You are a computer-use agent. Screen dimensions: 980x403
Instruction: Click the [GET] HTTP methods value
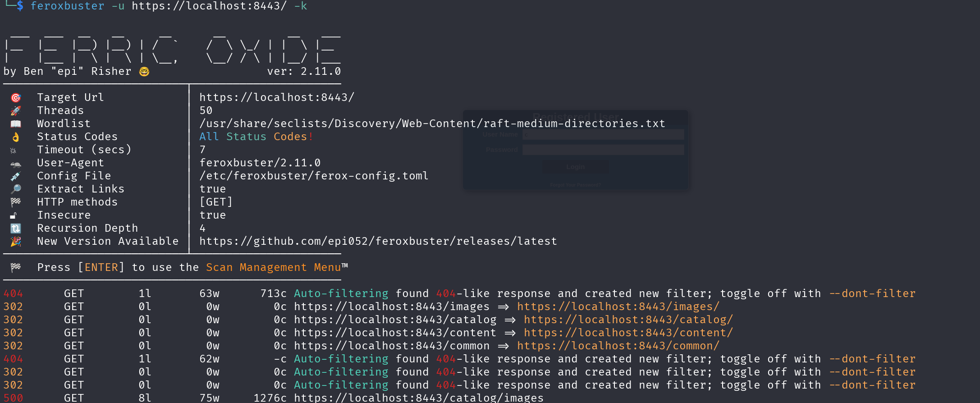tap(216, 202)
